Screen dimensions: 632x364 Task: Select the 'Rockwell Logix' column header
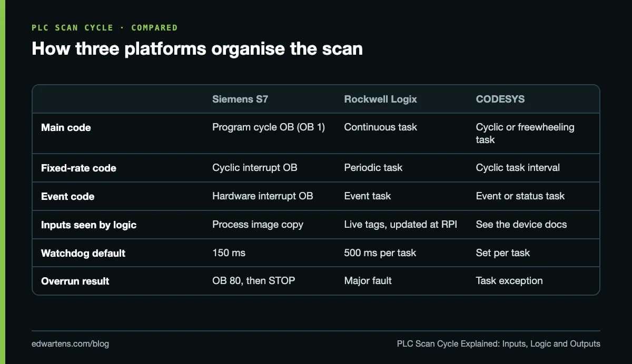point(380,99)
